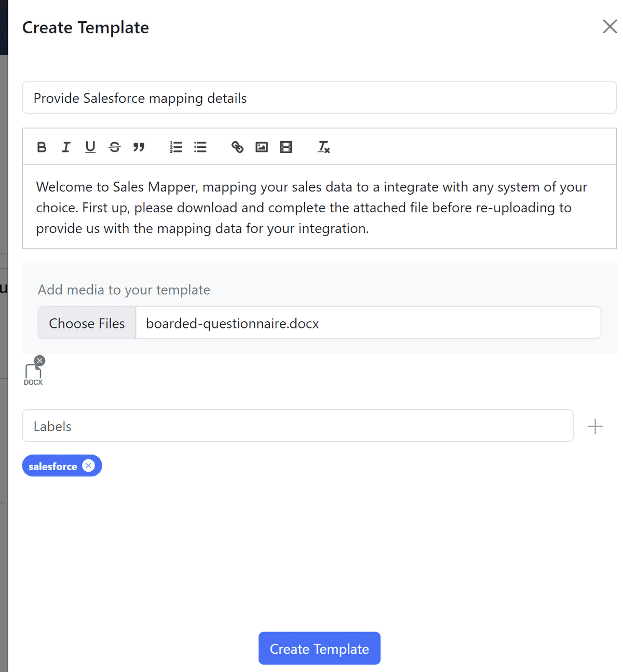
Task: Close the Create Template dialog
Action: point(610,26)
